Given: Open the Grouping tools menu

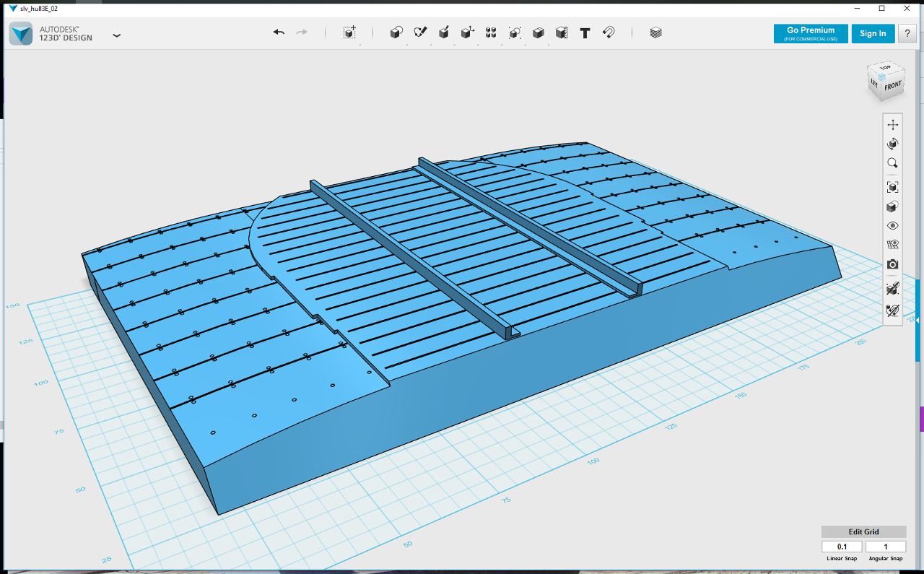Looking at the screenshot, I should click(x=515, y=32).
